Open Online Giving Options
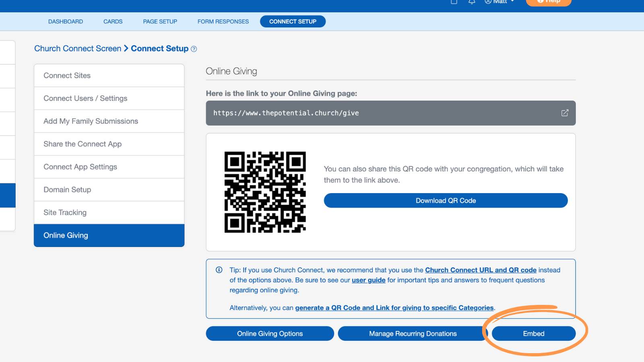The height and width of the screenshot is (362, 644). coord(270,333)
